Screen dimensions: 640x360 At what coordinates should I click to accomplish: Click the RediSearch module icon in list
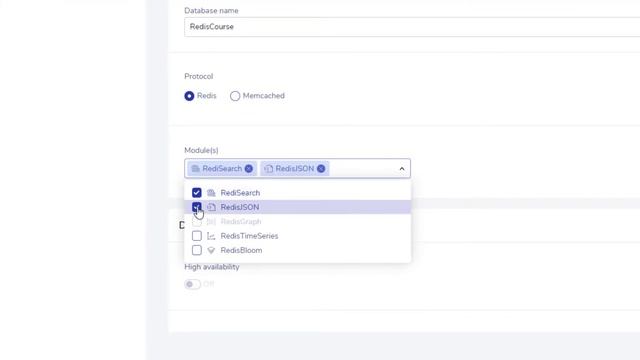(211, 193)
